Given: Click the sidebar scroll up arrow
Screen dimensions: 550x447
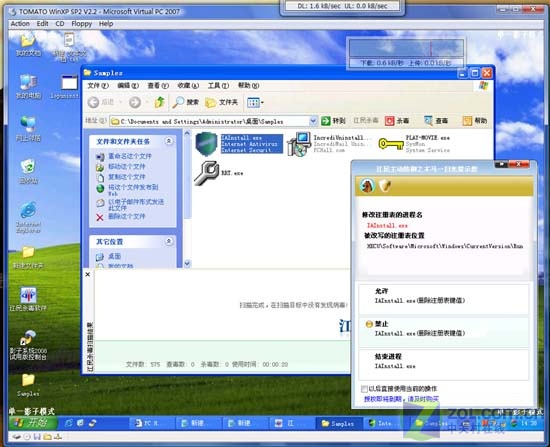Looking at the screenshot, I should [x=187, y=133].
